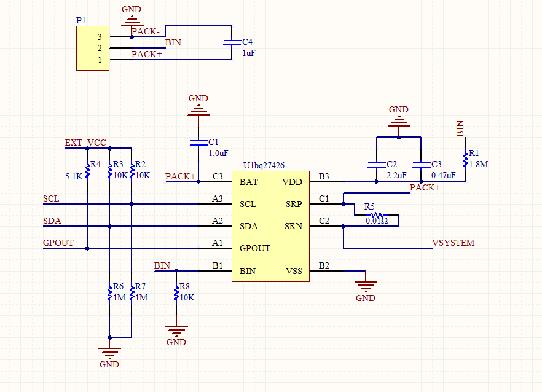Select the GND symbol below R6 and R7
The image size is (542, 392).
pos(109,353)
